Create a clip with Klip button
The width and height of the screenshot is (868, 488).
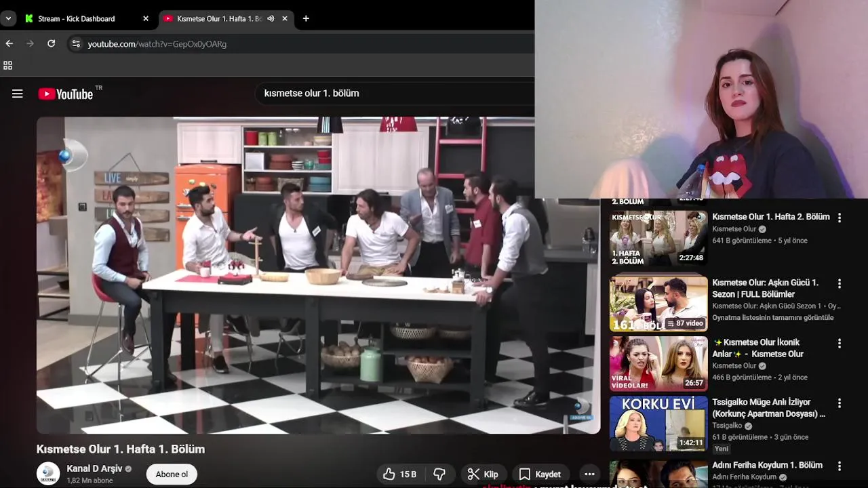[x=484, y=474]
